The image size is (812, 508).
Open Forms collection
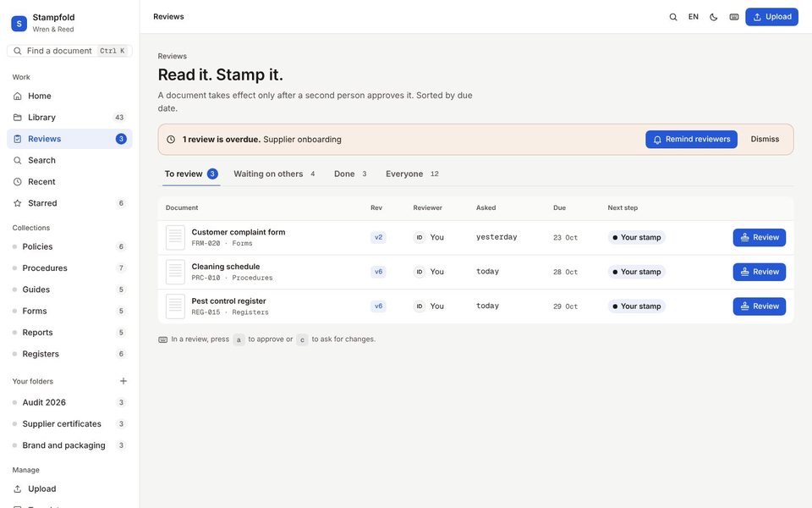(x=69, y=311)
